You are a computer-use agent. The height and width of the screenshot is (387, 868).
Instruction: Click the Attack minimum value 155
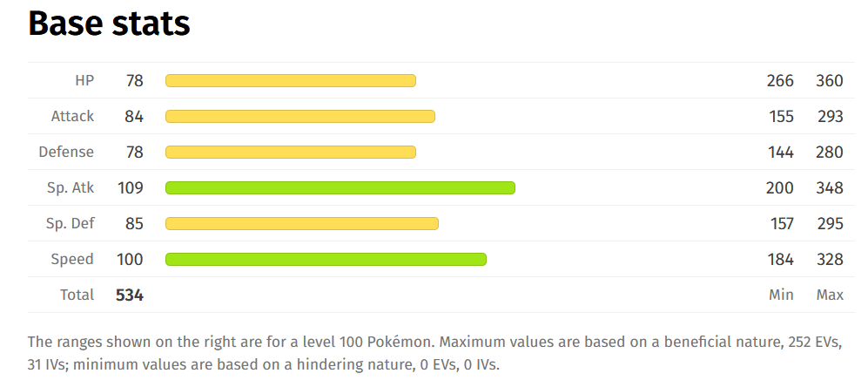pyautogui.click(x=781, y=117)
